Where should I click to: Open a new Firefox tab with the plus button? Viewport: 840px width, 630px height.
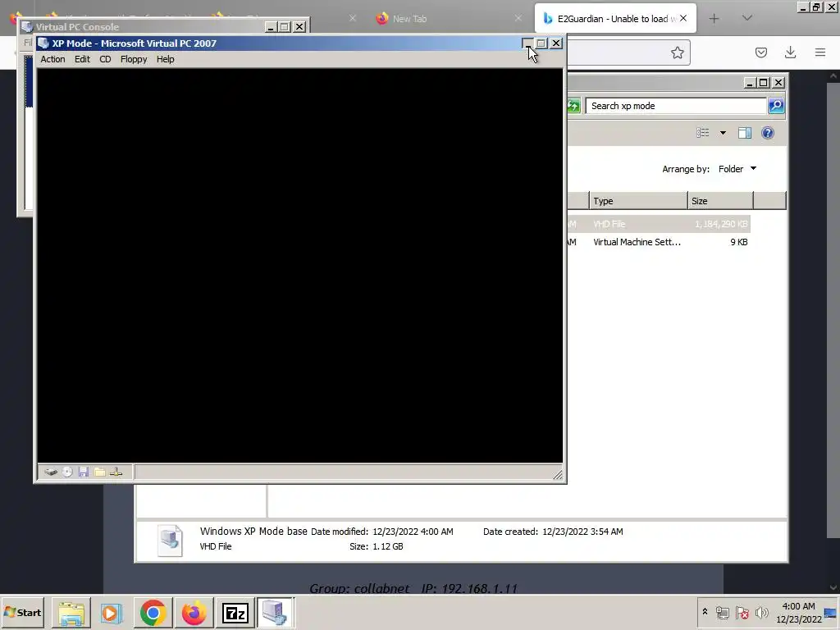pos(714,19)
